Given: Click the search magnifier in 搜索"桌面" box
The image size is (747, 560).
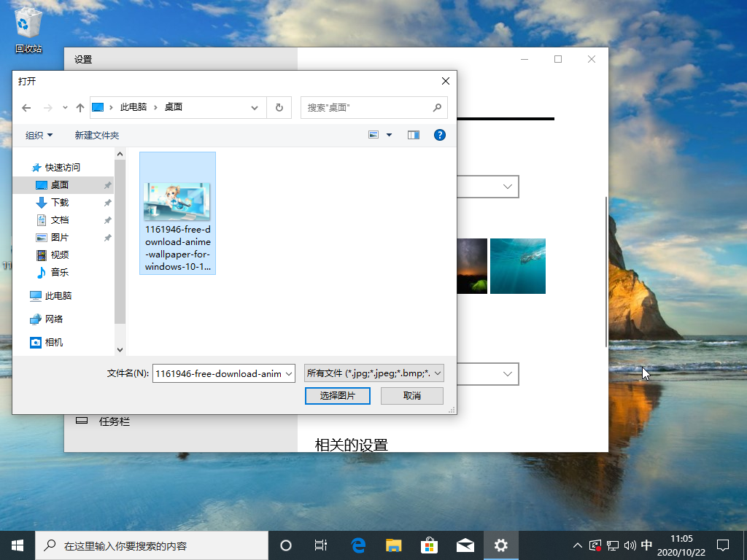Looking at the screenshot, I should [437, 107].
